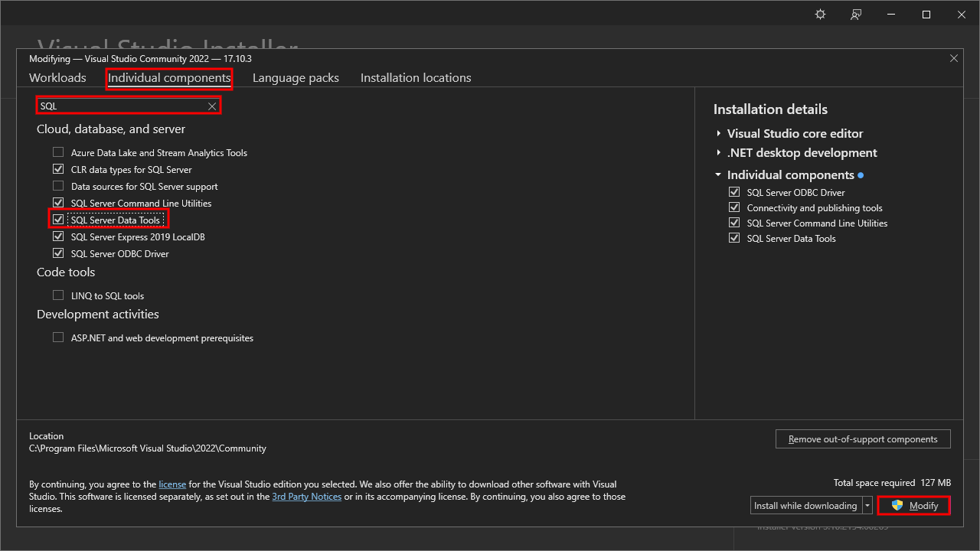
Task: Click the Cloud, database, and server heading
Action: [111, 129]
